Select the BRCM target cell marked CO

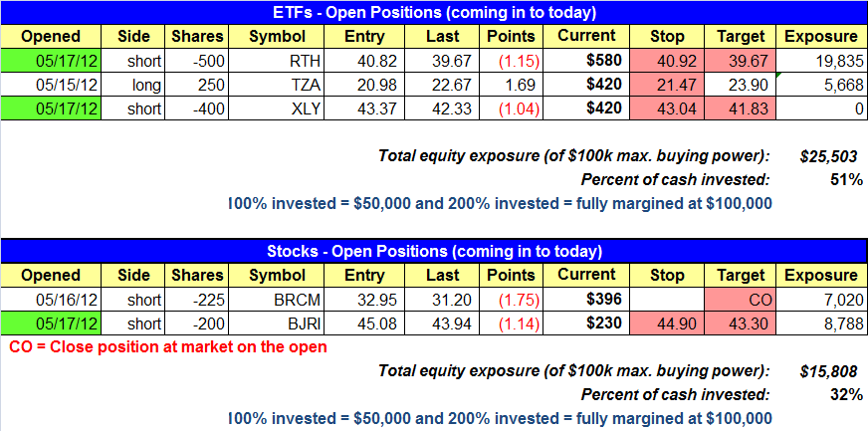pos(739,300)
